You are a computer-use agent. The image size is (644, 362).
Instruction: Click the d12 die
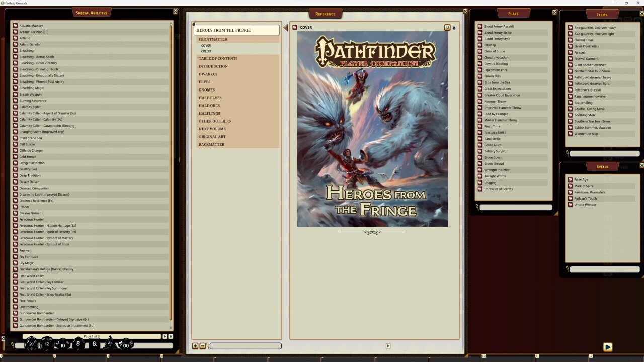(x=47, y=344)
